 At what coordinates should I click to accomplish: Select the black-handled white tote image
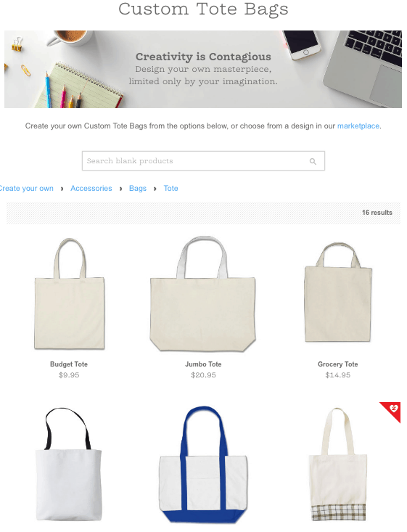[68, 465]
